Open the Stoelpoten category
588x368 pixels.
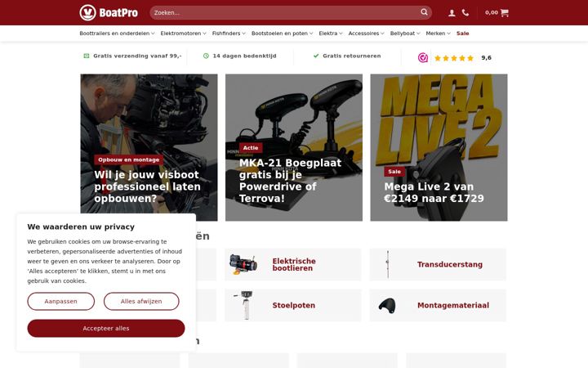(x=293, y=305)
